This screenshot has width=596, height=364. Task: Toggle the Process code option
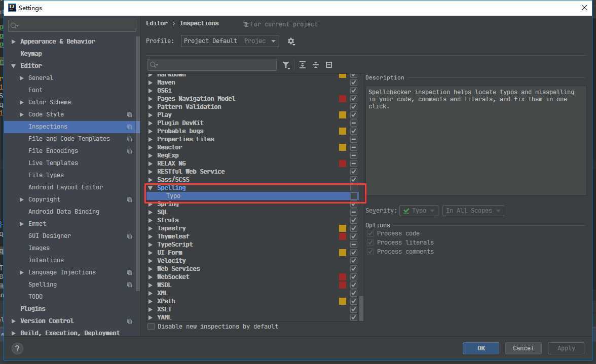pos(370,233)
